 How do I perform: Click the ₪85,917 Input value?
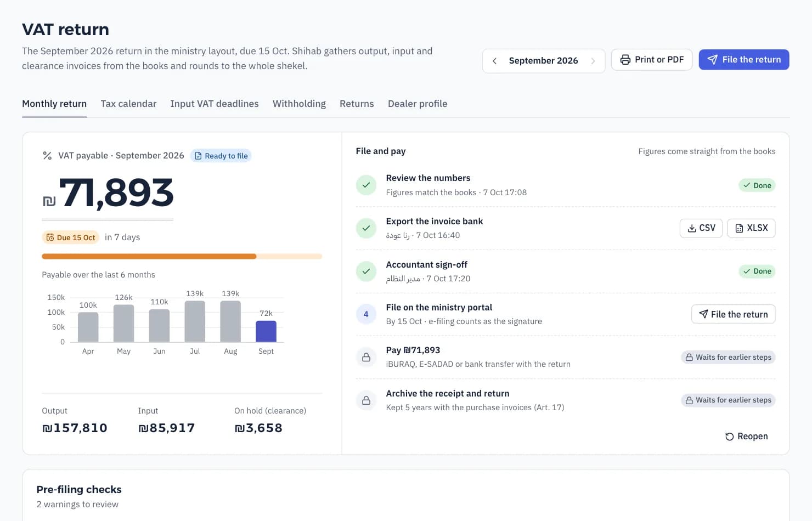click(167, 428)
